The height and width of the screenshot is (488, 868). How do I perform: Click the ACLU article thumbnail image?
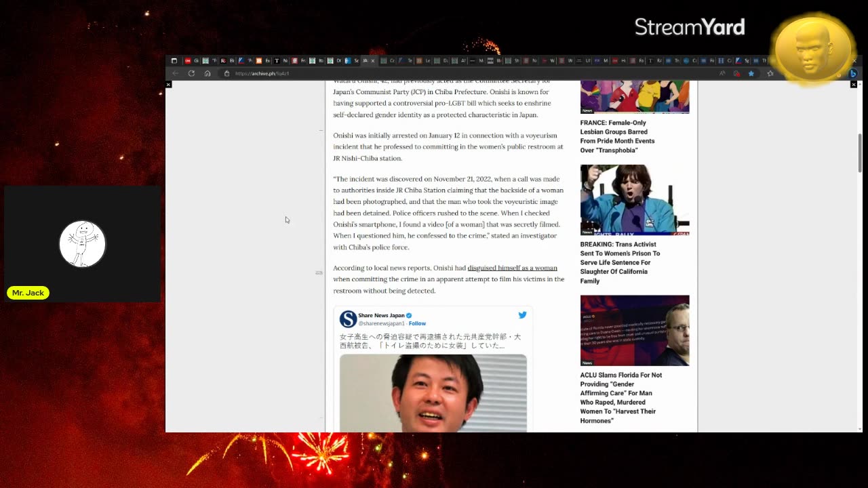(x=635, y=330)
